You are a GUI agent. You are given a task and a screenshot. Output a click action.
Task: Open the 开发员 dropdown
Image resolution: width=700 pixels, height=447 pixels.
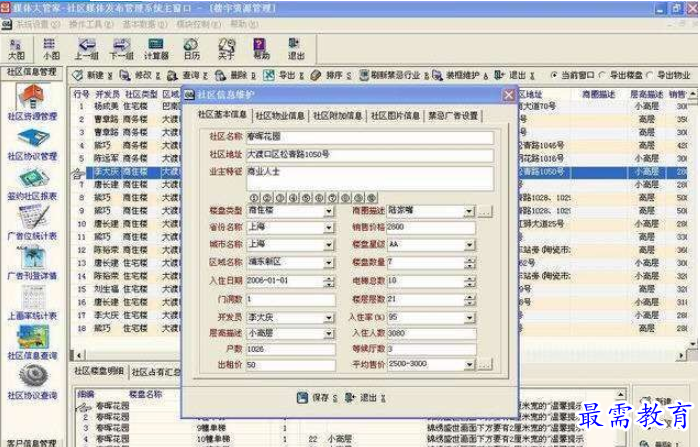329,317
